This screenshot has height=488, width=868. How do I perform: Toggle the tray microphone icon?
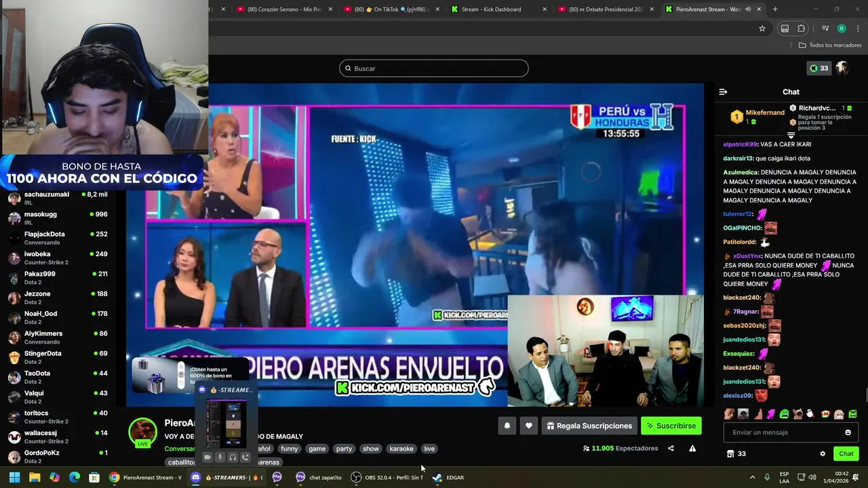tap(767, 477)
